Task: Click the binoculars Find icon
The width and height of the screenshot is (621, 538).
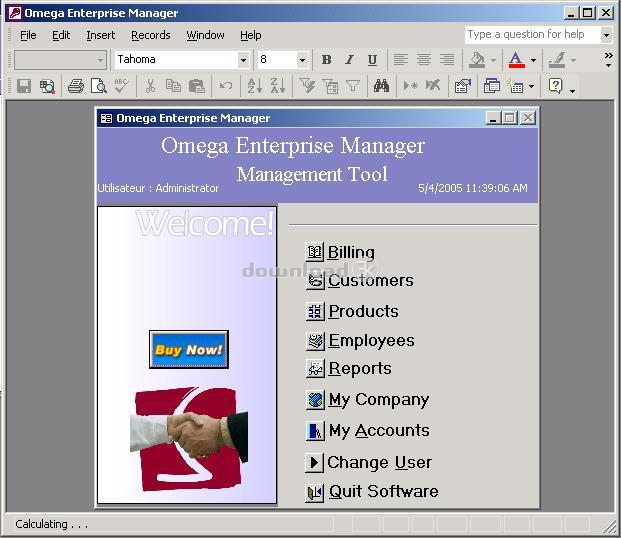Action: click(381, 86)
